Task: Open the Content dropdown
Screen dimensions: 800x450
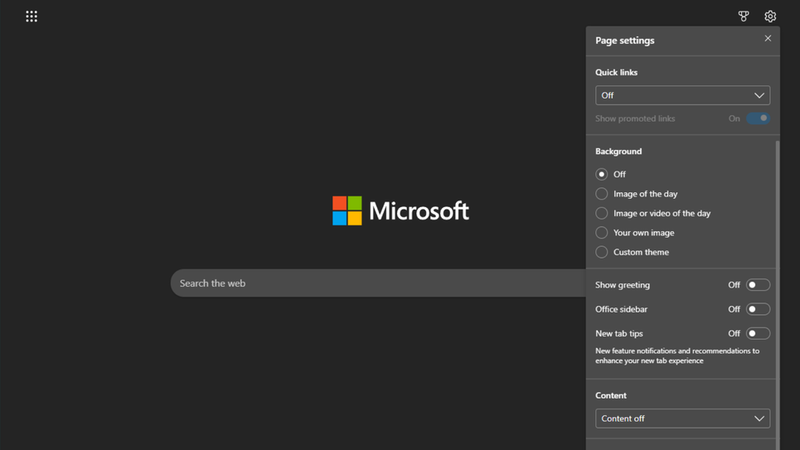Action: coord(682,418)
